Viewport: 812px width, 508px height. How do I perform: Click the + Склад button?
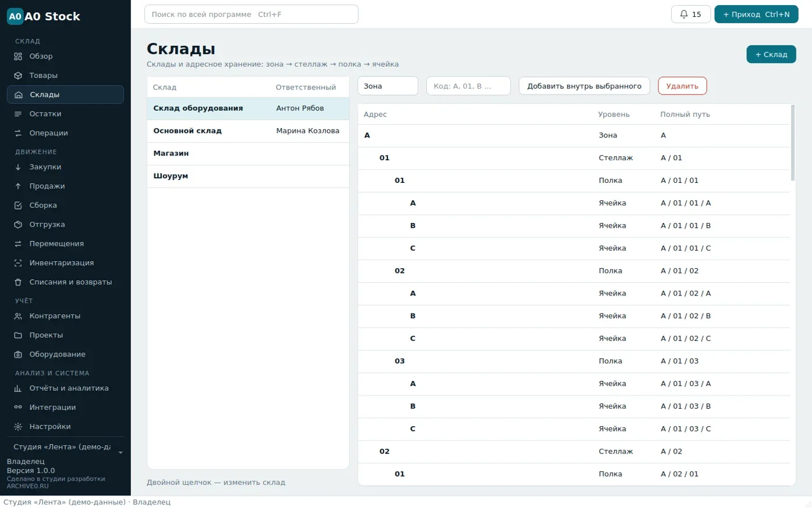[x=771, y=55]
